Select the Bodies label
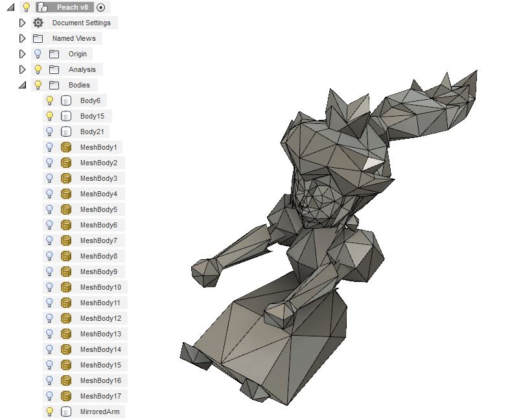 coord(79,85)
